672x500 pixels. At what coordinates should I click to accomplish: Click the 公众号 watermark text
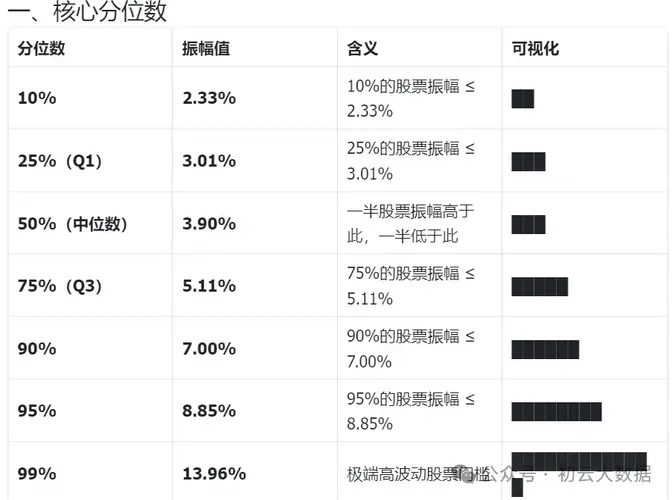tap(511, 474)
